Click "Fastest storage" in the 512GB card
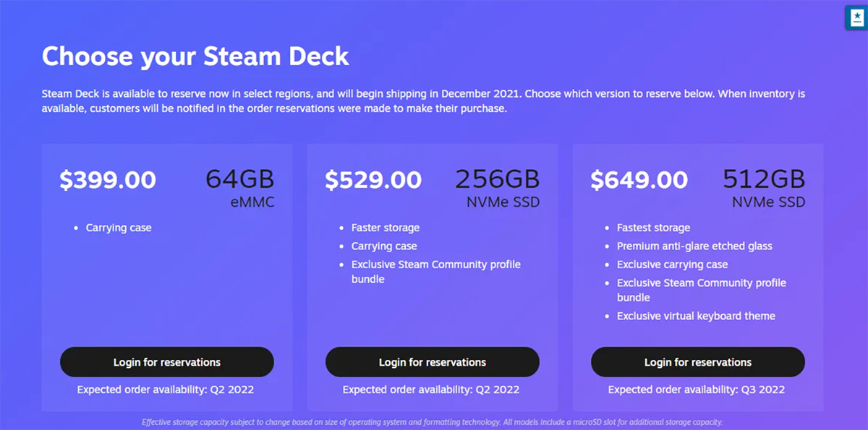Image resolution: width=868 pixels, height=430 pixels. 653,228
